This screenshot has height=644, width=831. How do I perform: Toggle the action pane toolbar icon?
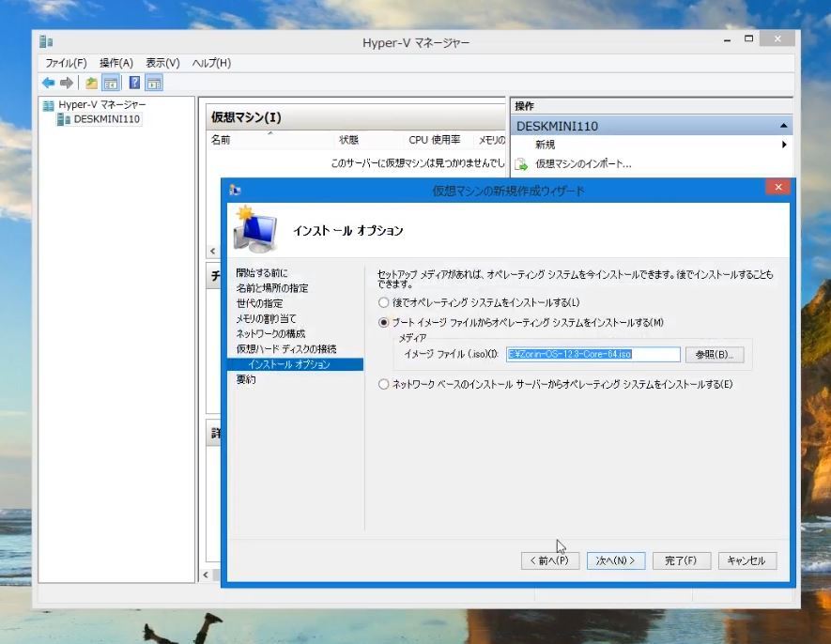153,83
